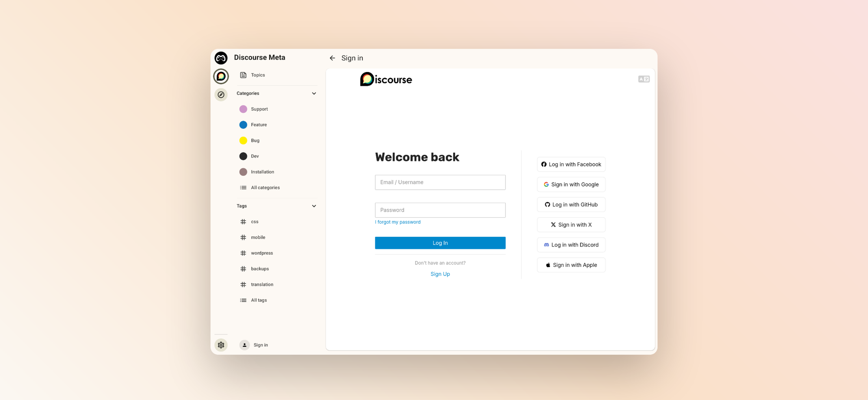The height and width of the screenshot is (400, 868).
Task: Select the gamepad workspace icon in the left rail
Action: pyautogui.click(x=221, y=57)
